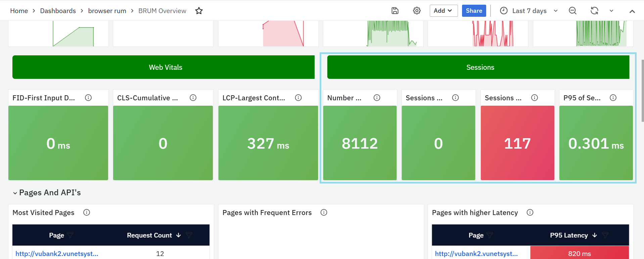Click the zoom out time range icon
The height and width of the screenshot is (259, 644).
(572, 11)
